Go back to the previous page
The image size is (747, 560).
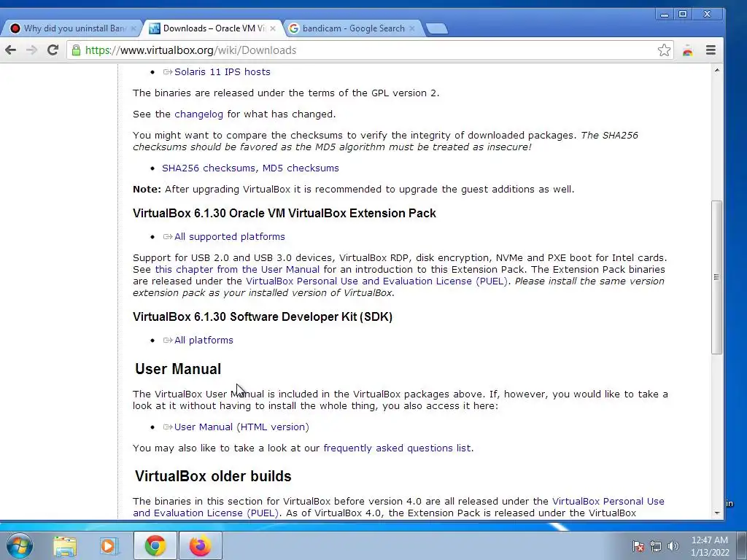click(10, 50)
